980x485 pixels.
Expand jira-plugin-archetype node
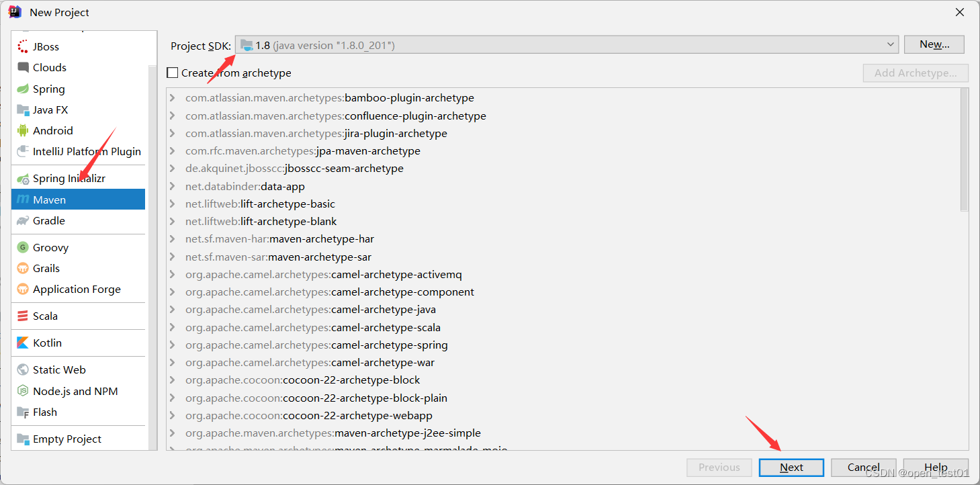(173, 133)
